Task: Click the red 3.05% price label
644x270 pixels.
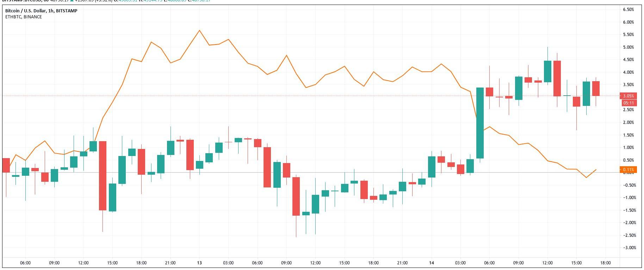Action: [628, 96]
